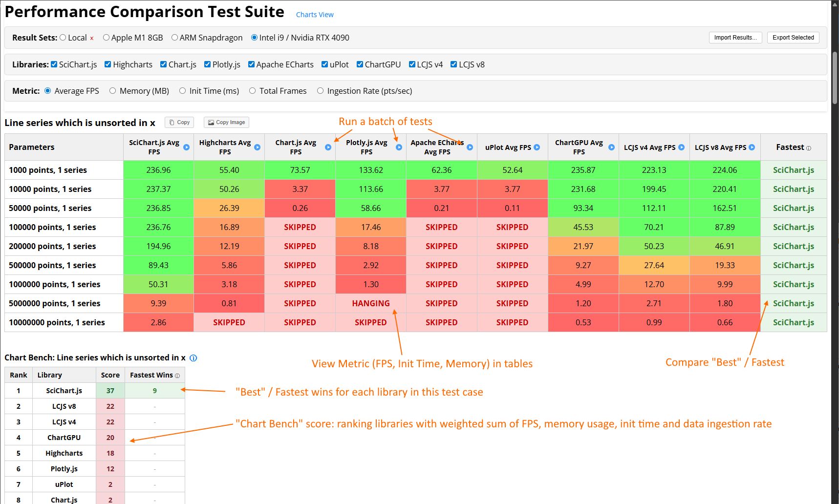
Task: Run the LCJS v4 test batch play icon
Action: 681,147
